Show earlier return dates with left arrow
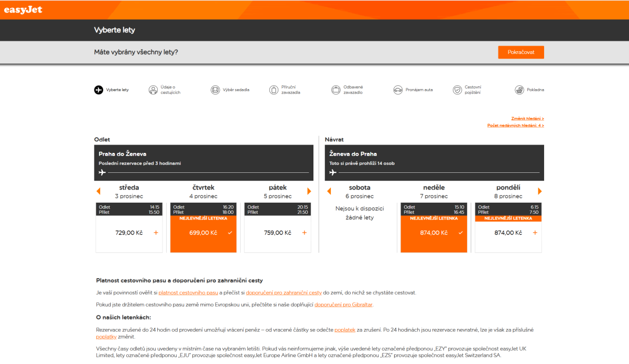Viewport: 629px width, 364px height. 329,191
